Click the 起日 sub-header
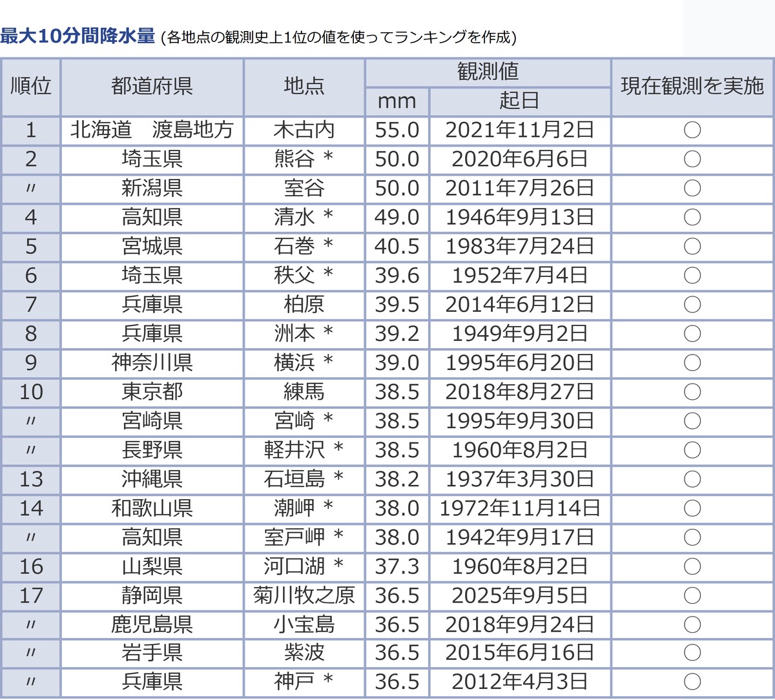The width and height of the screenshot is (775, 700). (x=520, y=101)
